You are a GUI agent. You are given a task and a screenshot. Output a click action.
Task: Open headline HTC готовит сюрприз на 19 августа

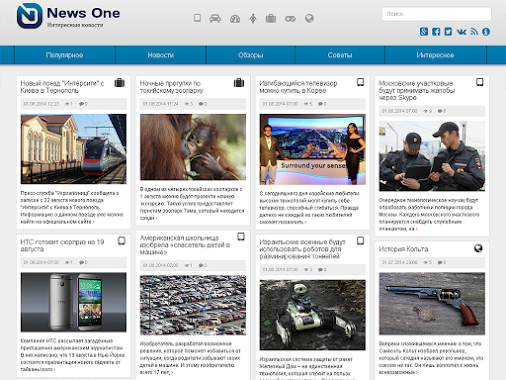[62, 245]
